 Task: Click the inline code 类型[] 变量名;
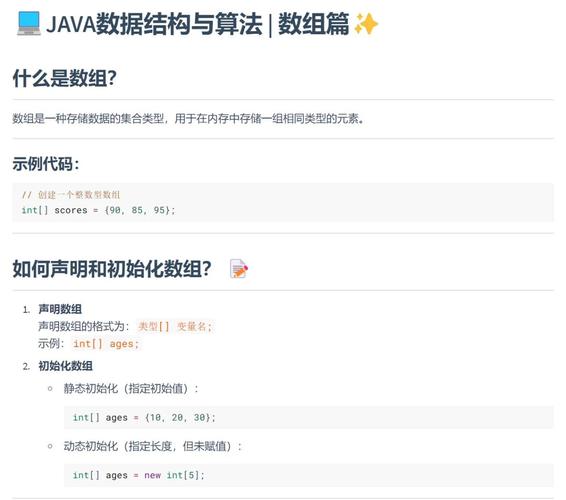(175, 327)
